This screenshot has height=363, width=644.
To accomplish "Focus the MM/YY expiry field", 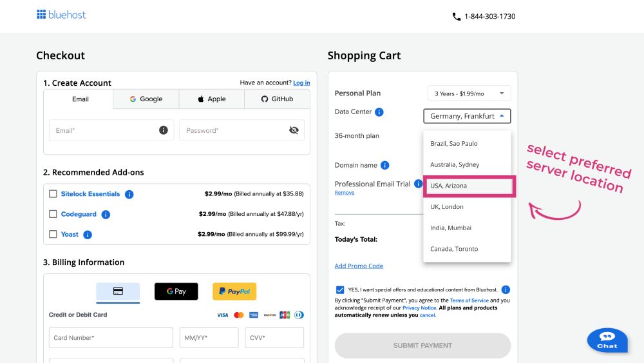I will (x=209, y=337).
